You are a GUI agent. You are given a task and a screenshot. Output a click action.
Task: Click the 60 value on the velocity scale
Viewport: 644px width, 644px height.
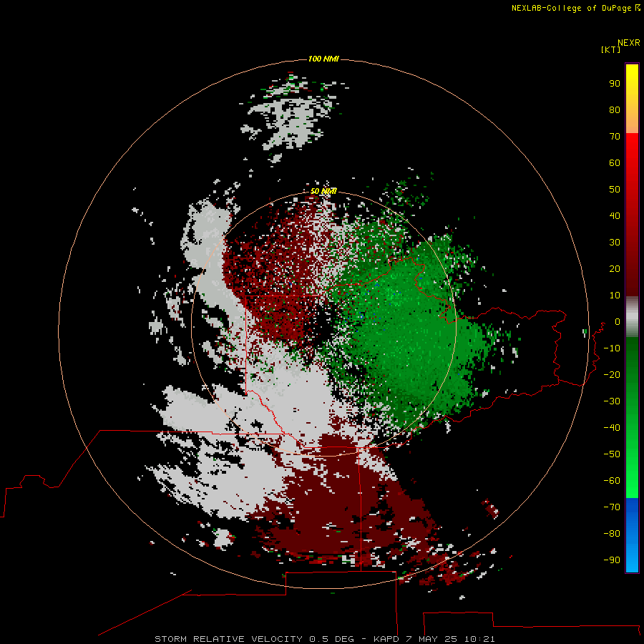click(x=615, y=162)
